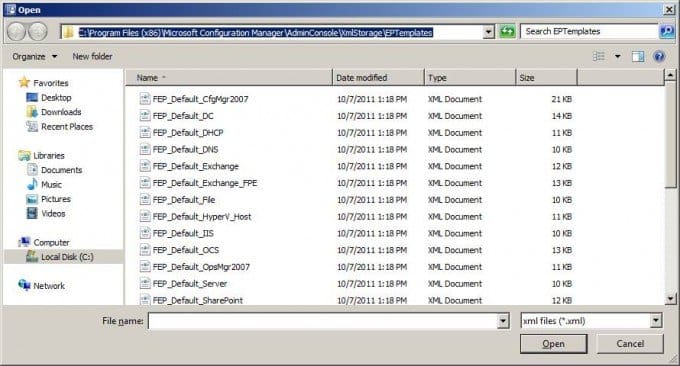Viewport: 680px width, 366px height.
Task: Click the Music library icon
Action: [x=32, y=184]
